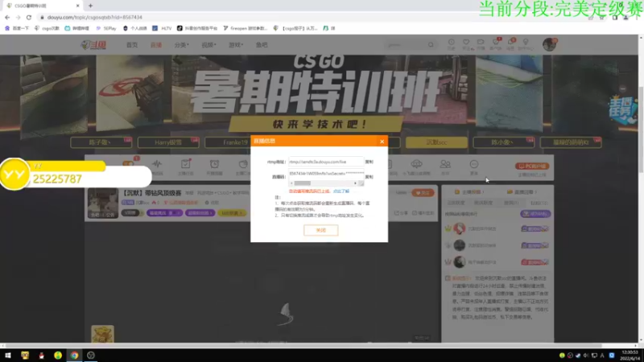Expand the 视频 navigation dropdown
This screenshot has width=644, height=362.
coord(208,45)
